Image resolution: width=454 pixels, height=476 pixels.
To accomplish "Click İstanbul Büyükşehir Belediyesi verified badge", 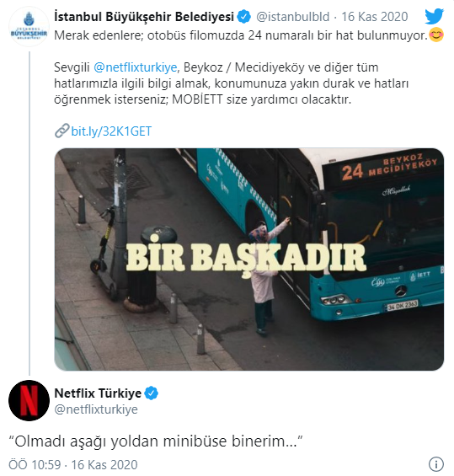I will point(244,17).
